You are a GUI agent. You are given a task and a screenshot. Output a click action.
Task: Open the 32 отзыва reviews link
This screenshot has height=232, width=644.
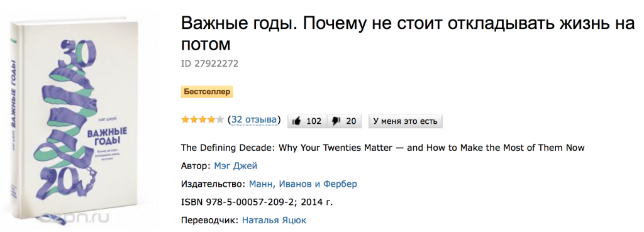tap(254, 119)
